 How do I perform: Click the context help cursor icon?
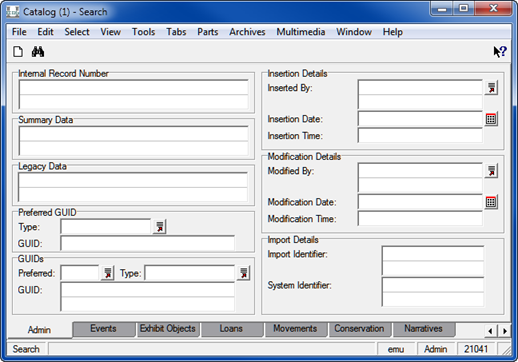[x=500, y=52]
